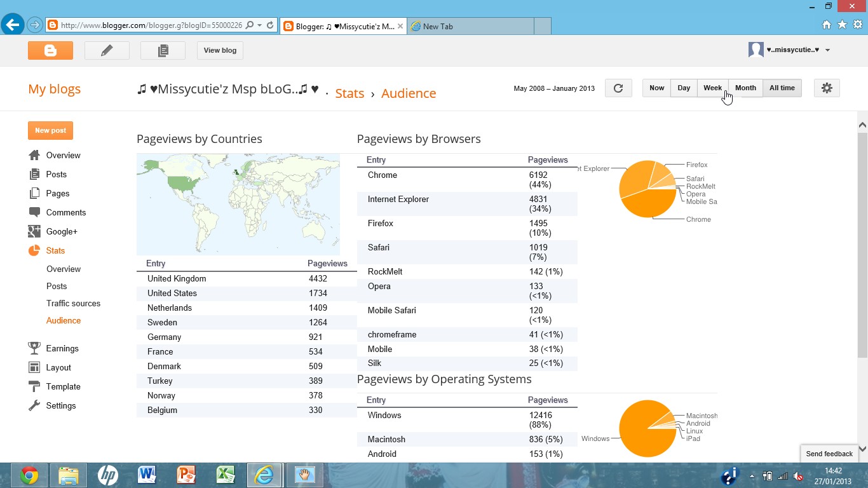Open Audience in sidebar
Viewport: 868px width, 488px height.
pyautogui.click(x=64, y=320)
